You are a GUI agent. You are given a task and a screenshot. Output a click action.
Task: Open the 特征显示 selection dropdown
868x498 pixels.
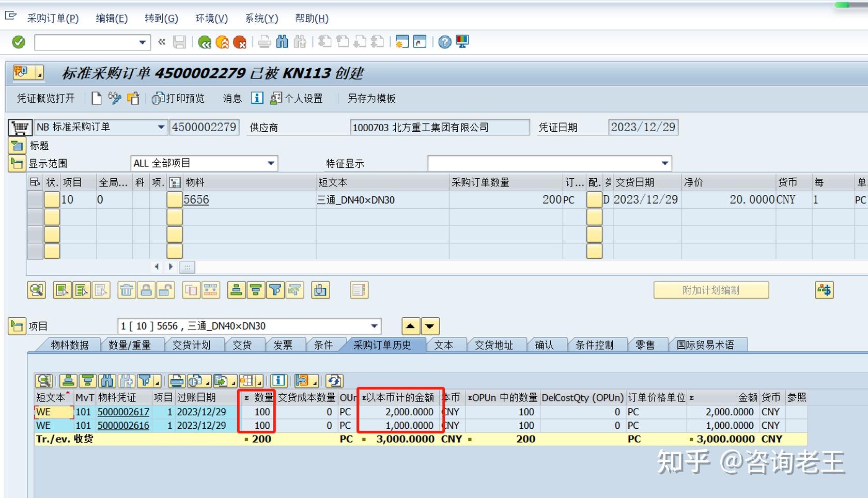(x=664, y=163)
